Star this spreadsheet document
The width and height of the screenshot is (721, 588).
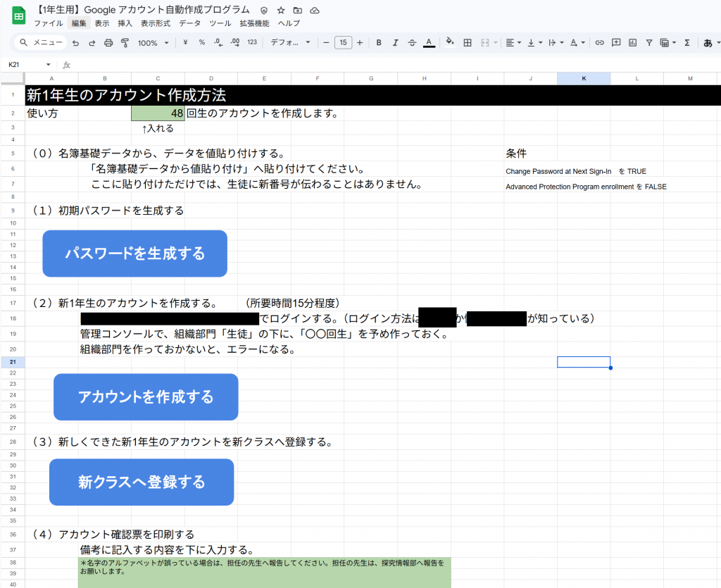[x=281, y=10]
